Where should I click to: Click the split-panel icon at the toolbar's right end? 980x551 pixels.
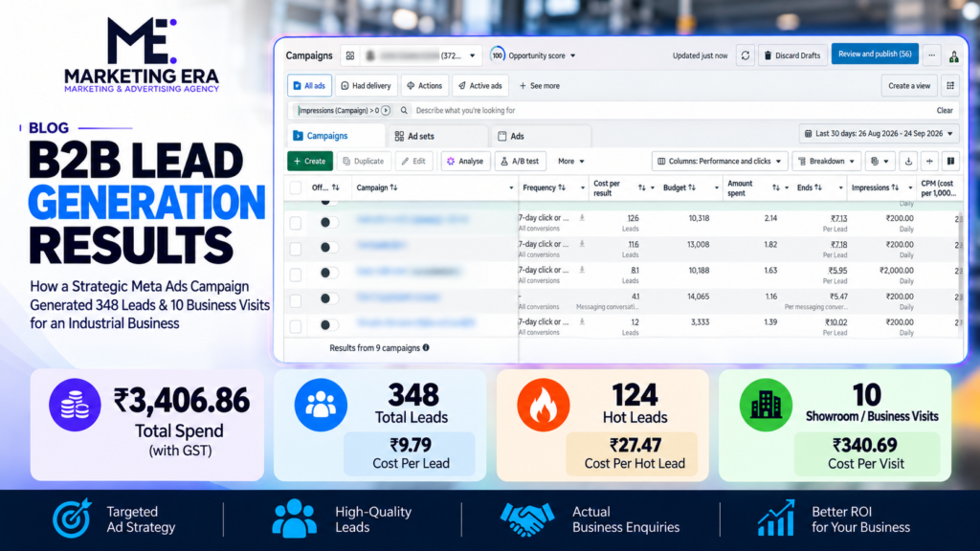pos(950,161)
